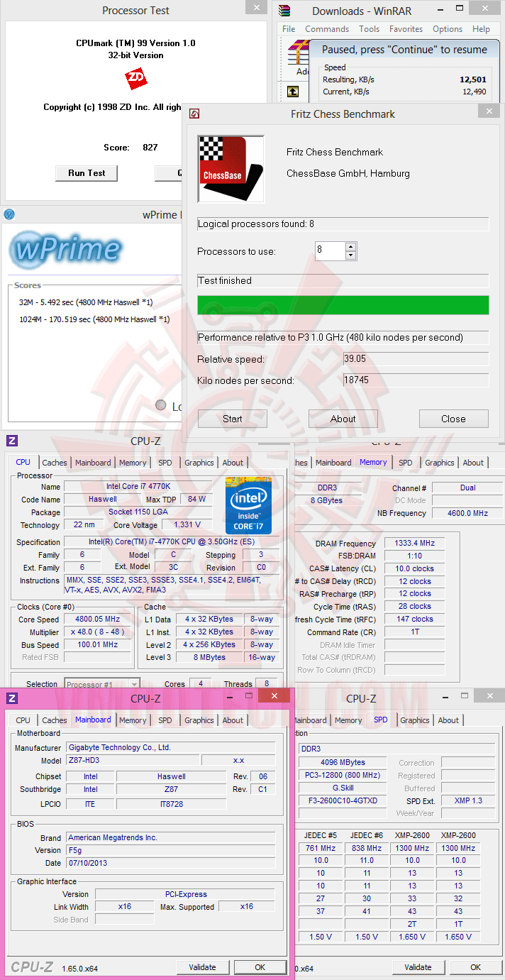Click the Processors to use number field
Viewport: 505px width, 980px height.
click(330, 250)
